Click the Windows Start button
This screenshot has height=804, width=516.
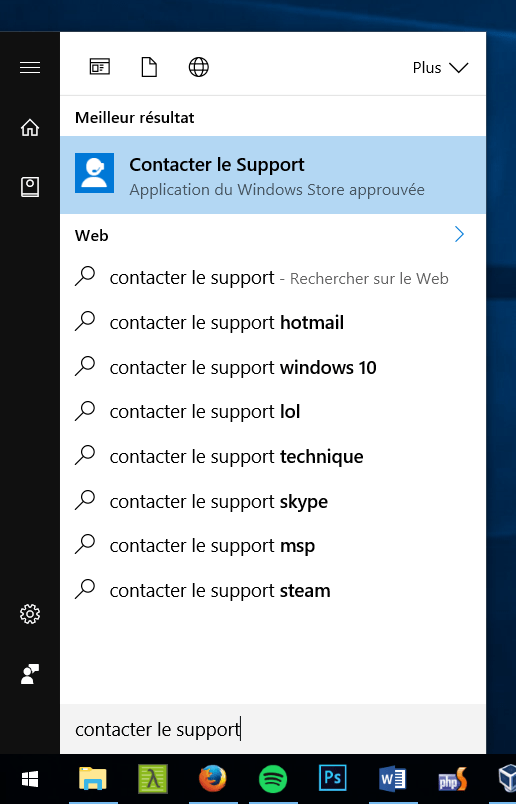[30, 779]
